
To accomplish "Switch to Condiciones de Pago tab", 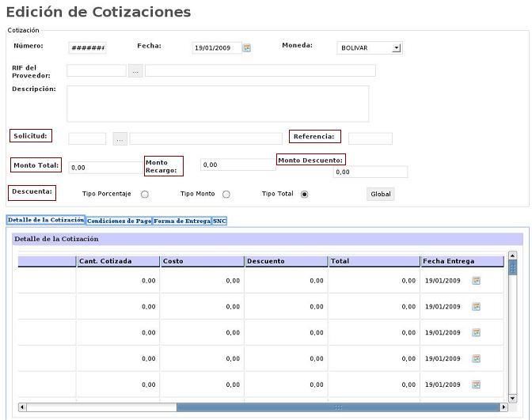I will (119, 221).
